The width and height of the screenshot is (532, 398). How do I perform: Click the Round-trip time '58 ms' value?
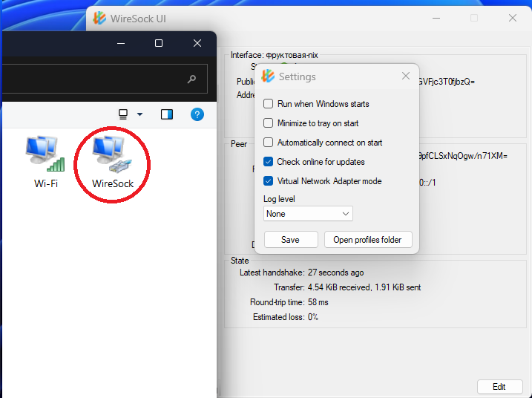pos(318,302)
